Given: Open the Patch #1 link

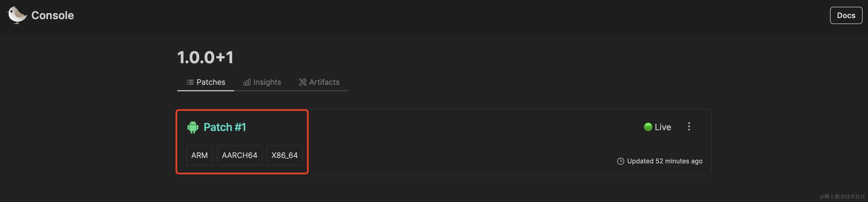Looking at the screenshot, I should pos(225,127).
